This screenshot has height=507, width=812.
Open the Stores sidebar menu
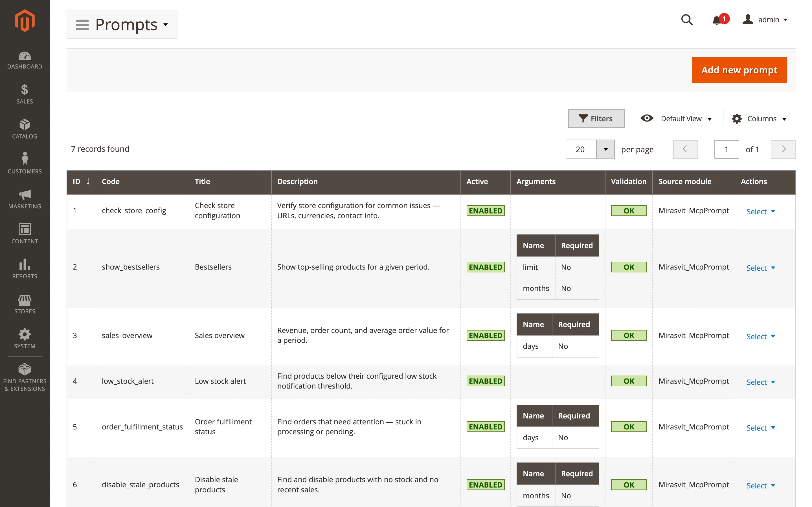(x=25, y=304)
